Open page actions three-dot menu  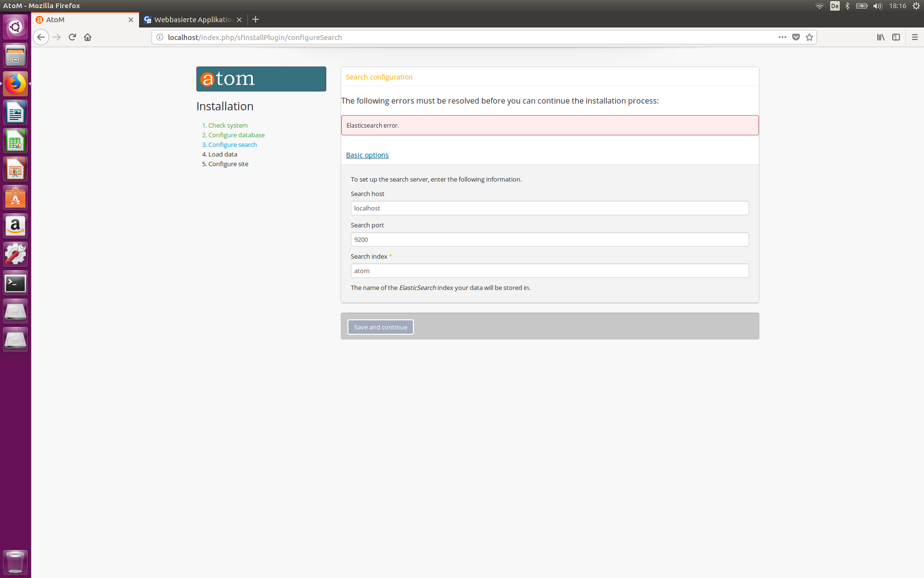pyautogui.click(x=783, y=37)
